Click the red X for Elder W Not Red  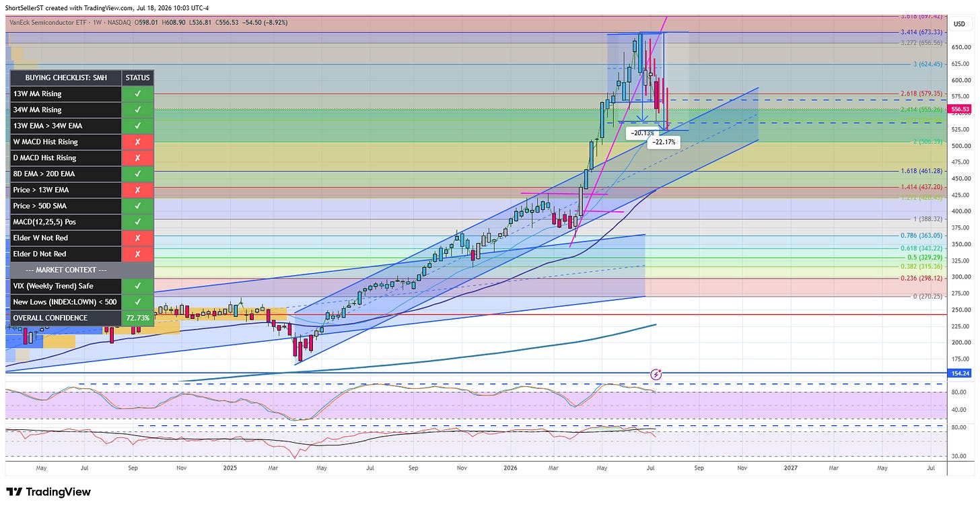[138, 238]
